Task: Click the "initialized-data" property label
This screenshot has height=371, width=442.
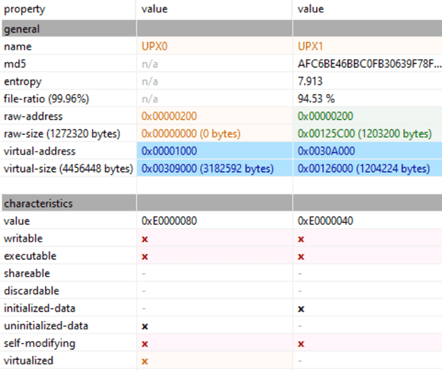Action: pos(40,308)
